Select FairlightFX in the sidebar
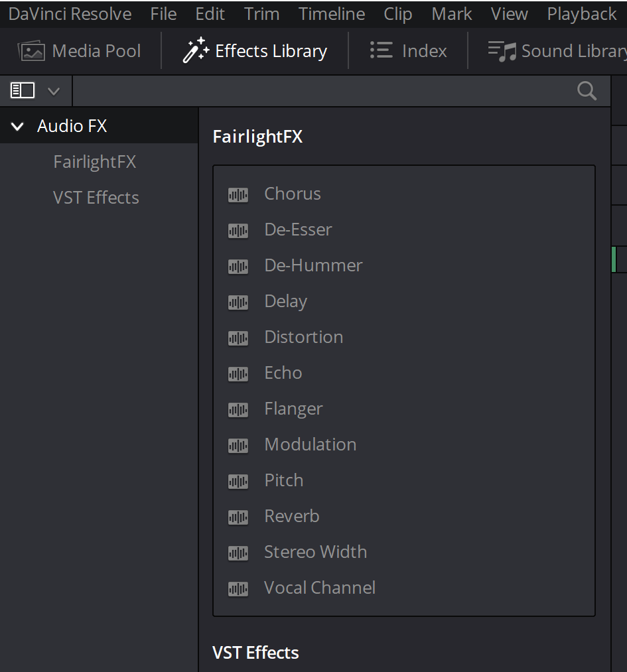This screenshot has height=672, width=627. (95, 162)
